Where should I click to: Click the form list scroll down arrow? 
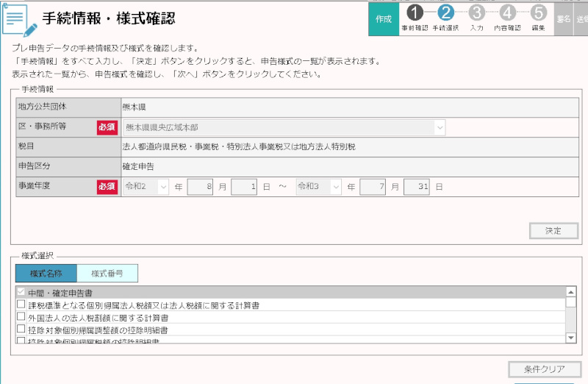point(571,338)
